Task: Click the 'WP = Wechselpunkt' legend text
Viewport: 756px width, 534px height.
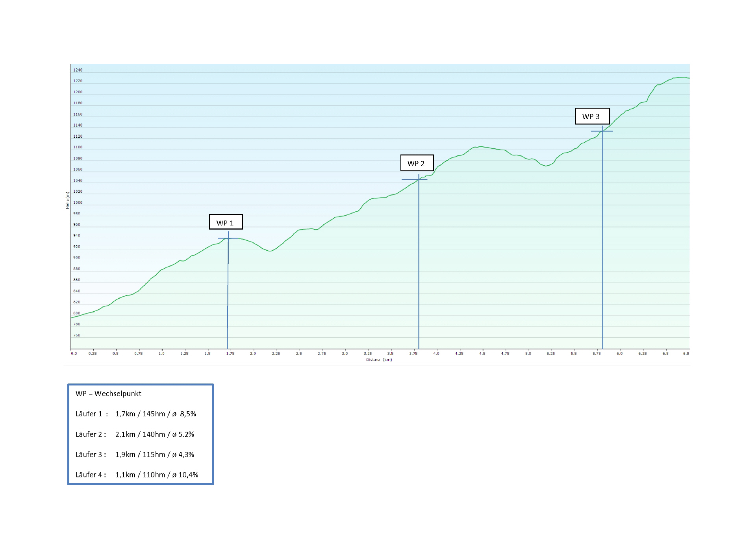Action: [108, 394]
